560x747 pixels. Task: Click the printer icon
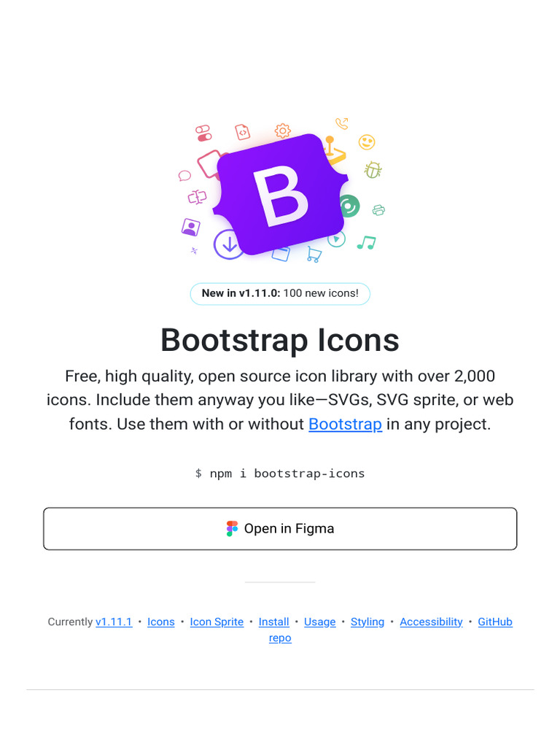tap(378, 210)
